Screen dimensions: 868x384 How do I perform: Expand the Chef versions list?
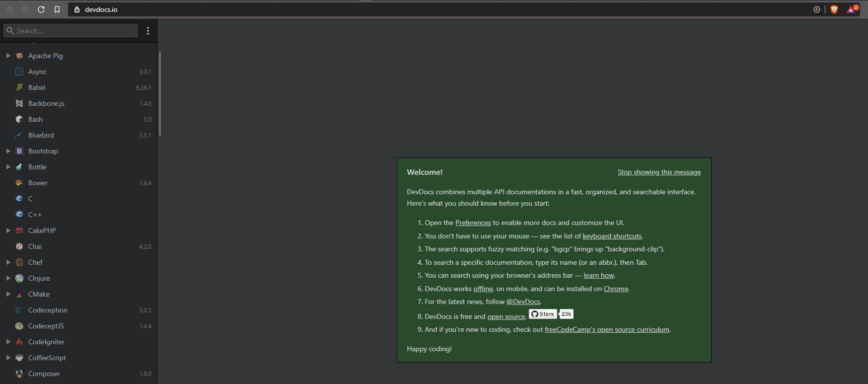point(8,262)
